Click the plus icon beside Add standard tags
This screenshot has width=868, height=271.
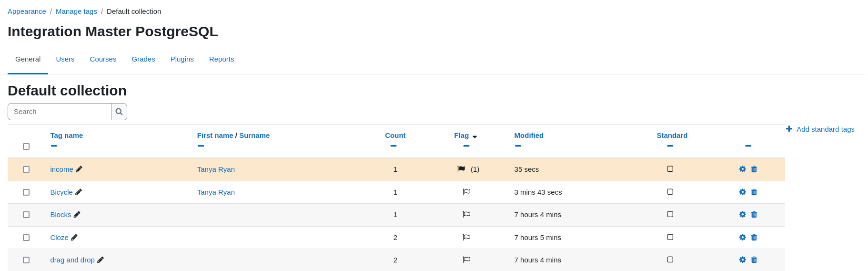coord(789,129)
